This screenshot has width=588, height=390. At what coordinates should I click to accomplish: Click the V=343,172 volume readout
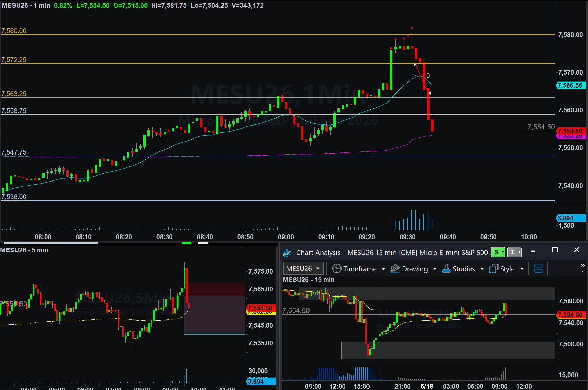[247, 5]
